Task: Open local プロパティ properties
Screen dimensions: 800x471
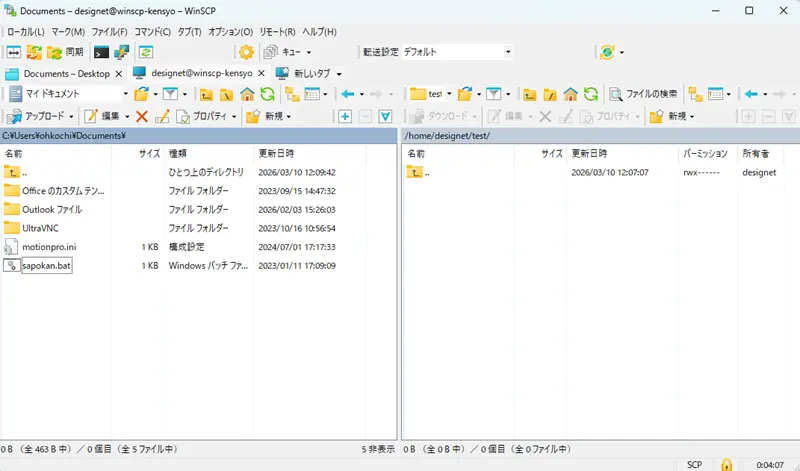Action: click(202, 116)
